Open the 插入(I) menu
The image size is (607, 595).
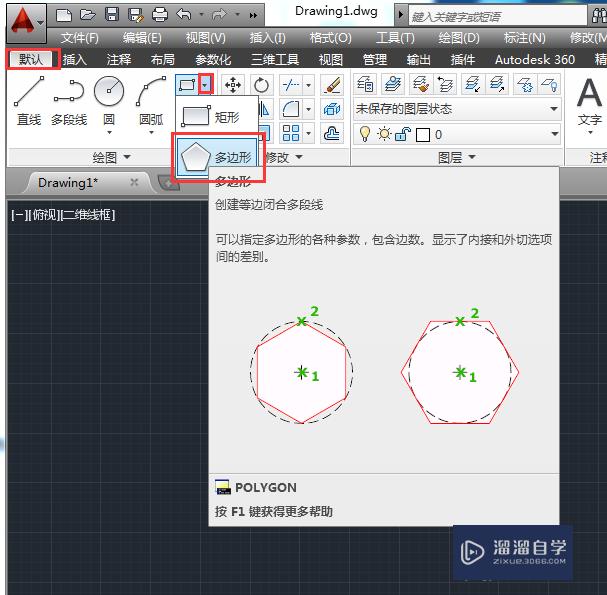point(267,38)
